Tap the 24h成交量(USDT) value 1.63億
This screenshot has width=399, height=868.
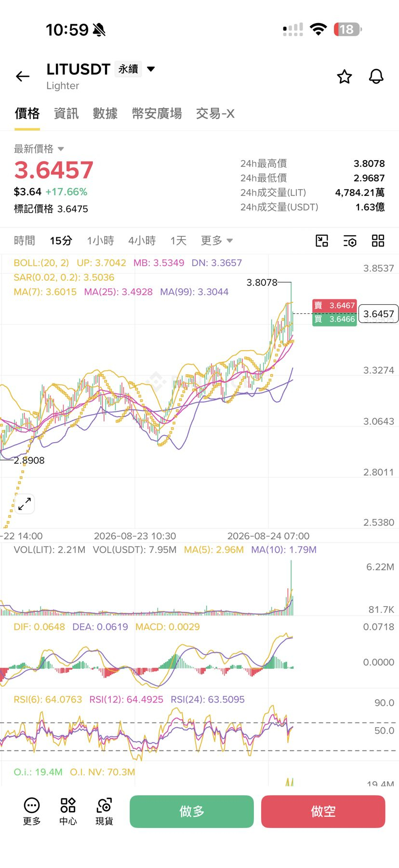point(370,207)
